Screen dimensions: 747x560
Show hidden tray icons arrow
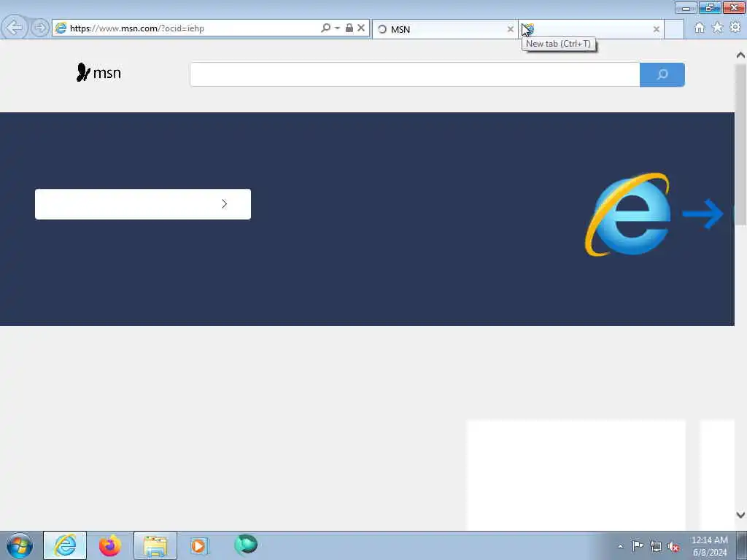coord(620,546)
